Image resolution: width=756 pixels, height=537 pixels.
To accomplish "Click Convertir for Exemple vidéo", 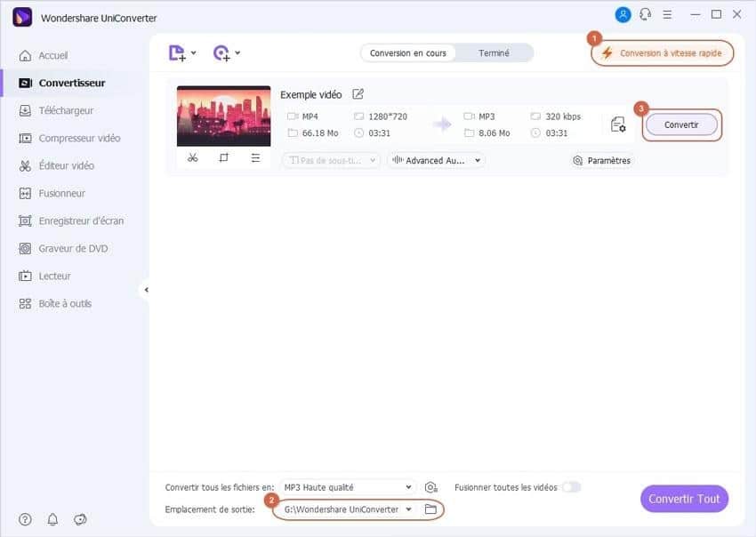I will pos(681,124).
